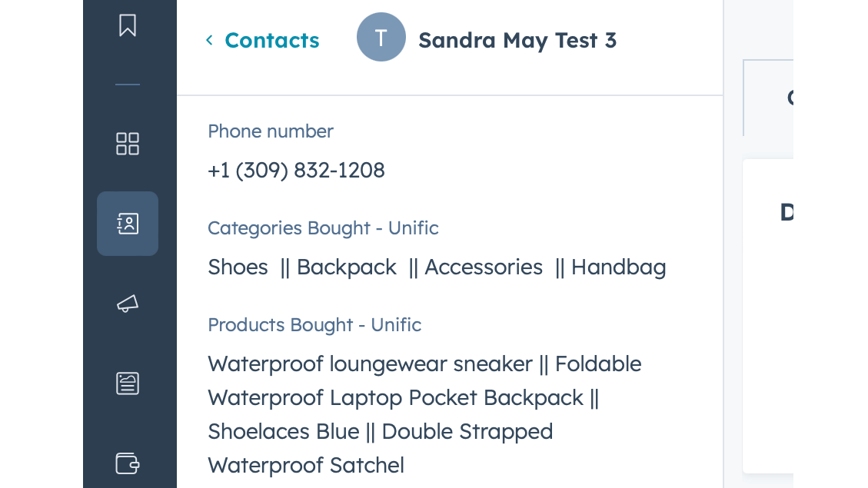This screenshot has height=488, width=868.
Task: Click the Phone number field label
Action: click(x=271, y=131)
